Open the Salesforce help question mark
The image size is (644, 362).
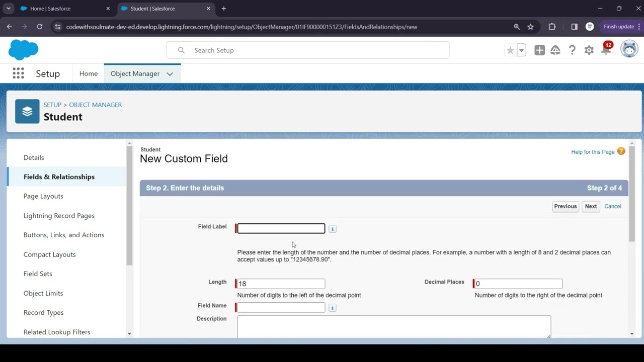[572, 50]
